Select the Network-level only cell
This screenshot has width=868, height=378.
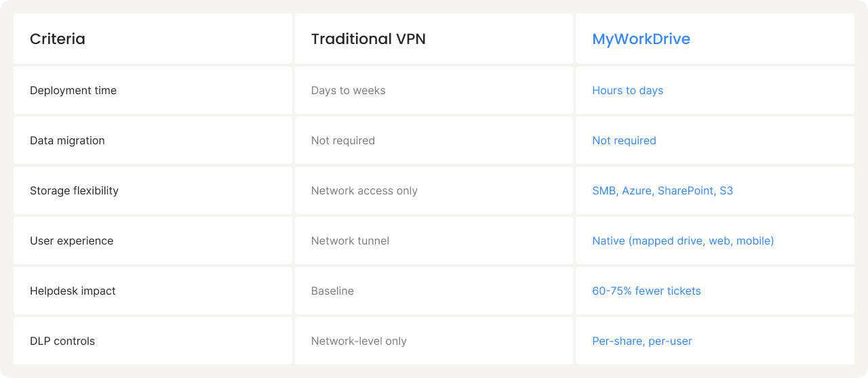(x=359, y=341)
